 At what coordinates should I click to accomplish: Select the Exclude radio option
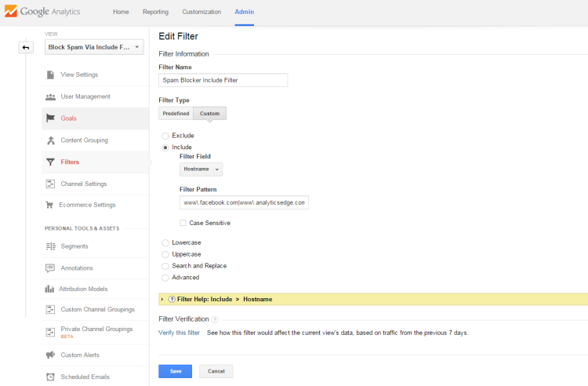(x=165, y=136)
